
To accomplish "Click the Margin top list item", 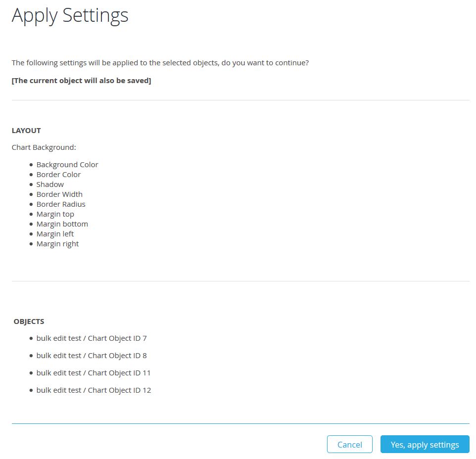I will pyautogui.click(x=55, y=214).
